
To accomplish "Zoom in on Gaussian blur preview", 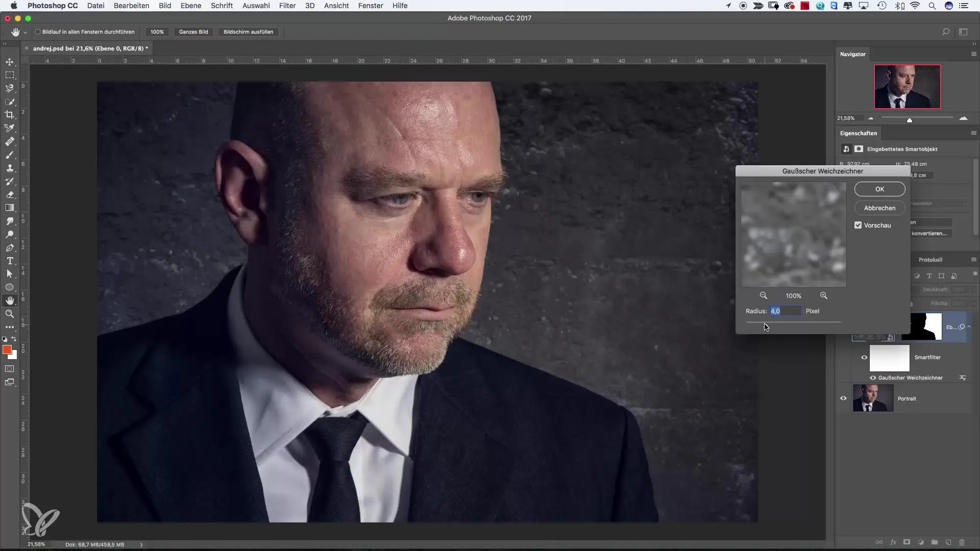I will 824,296.
